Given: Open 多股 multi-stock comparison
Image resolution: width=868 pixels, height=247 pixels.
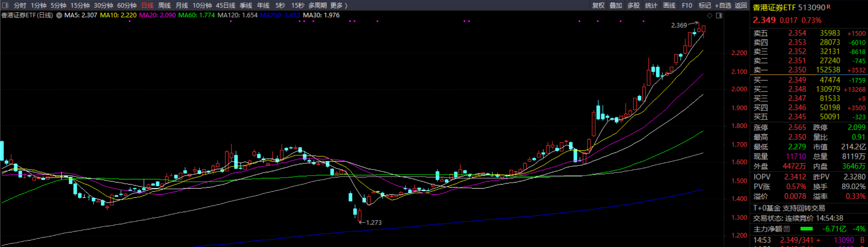Looking at the screenshot, I should click(633, 5).
